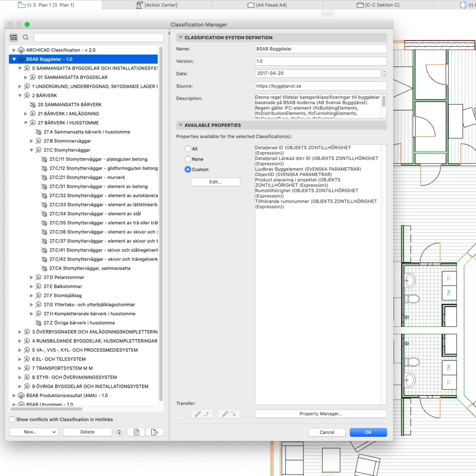Expand 27.B Stominnerväggar branch

pyautogui.click(x=32, y=141)
